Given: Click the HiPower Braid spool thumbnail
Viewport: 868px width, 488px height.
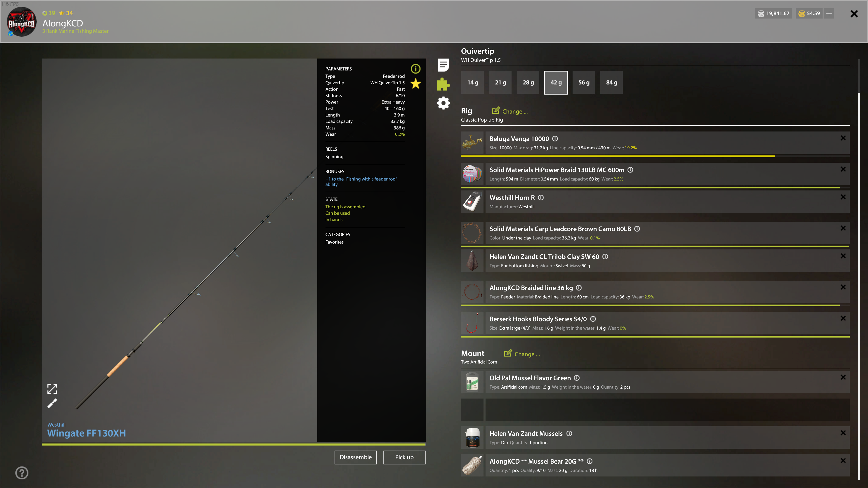Looking at the screenshot, I should [x=472, y=174].
